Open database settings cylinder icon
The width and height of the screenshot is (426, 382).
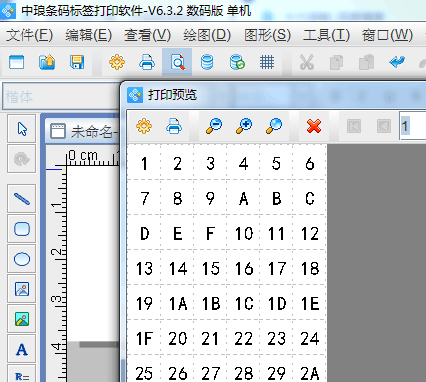(x=207, y=62)
